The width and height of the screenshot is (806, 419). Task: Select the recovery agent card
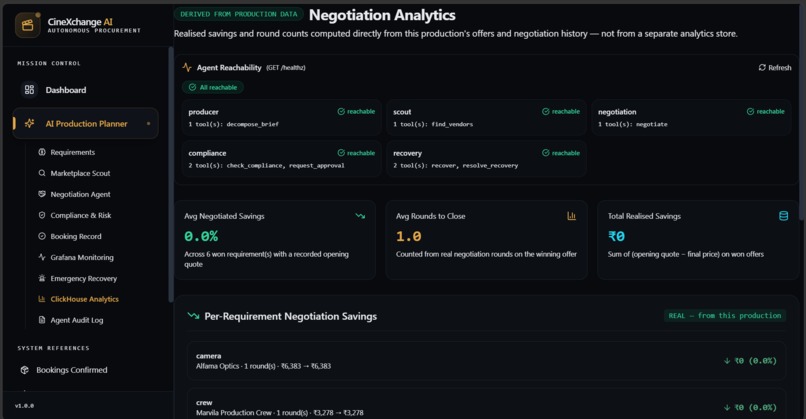pos(486,159)
